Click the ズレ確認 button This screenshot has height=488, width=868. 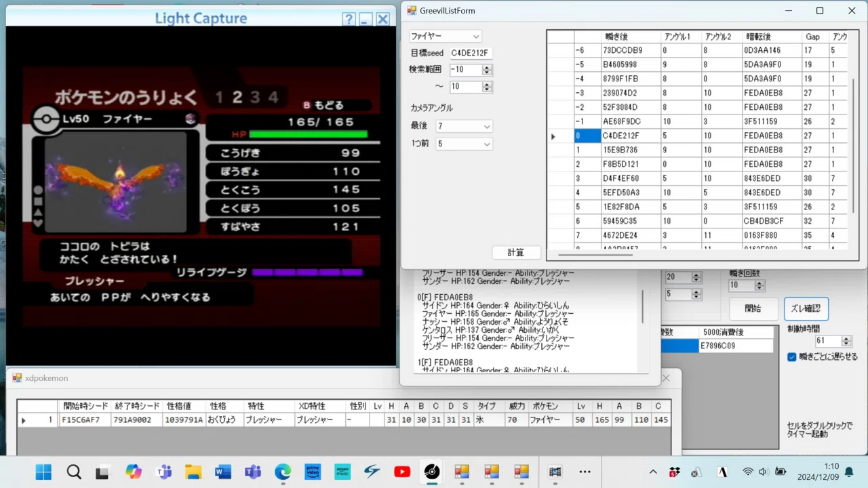coord(806,308)
